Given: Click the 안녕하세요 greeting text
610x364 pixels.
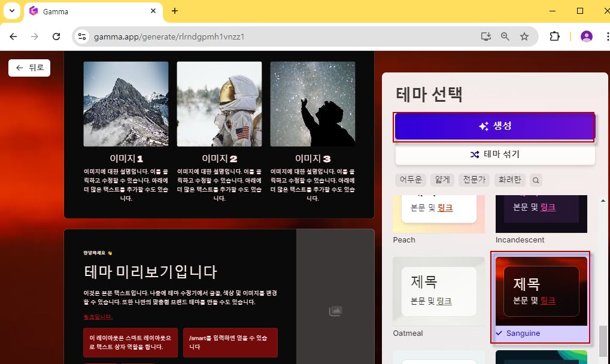Looking at the screenshot, I should [x=98, y=253].
